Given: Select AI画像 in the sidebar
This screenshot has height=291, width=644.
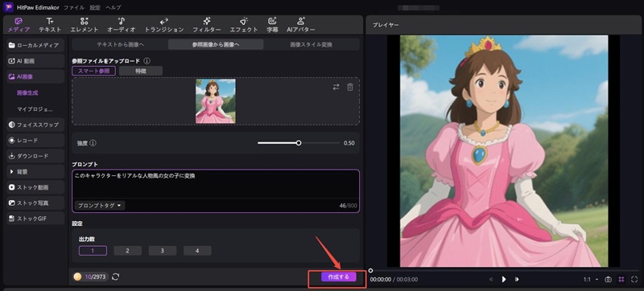Looking at the screenshot, I should (35, 76).
